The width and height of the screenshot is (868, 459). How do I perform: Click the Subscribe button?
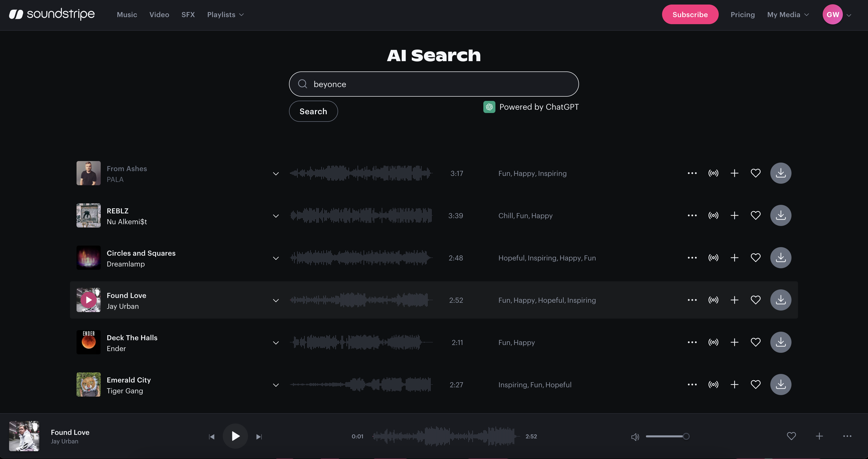[690, 14]
